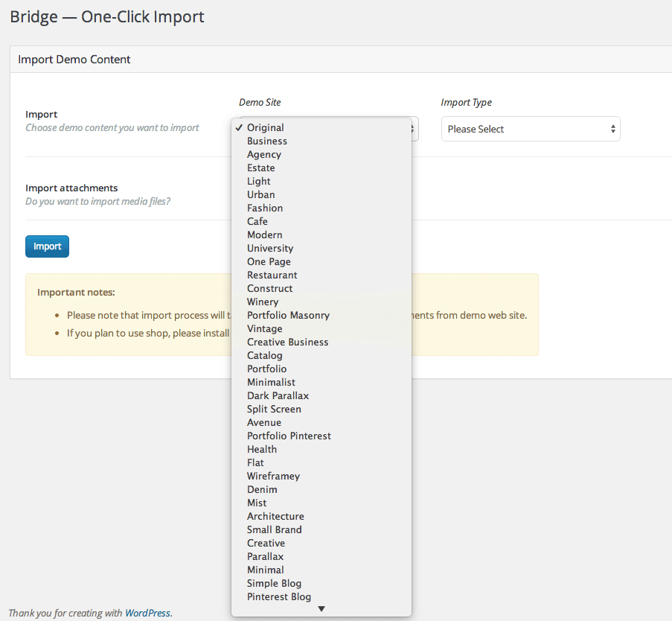Select Wireframey option

point(321,476)
